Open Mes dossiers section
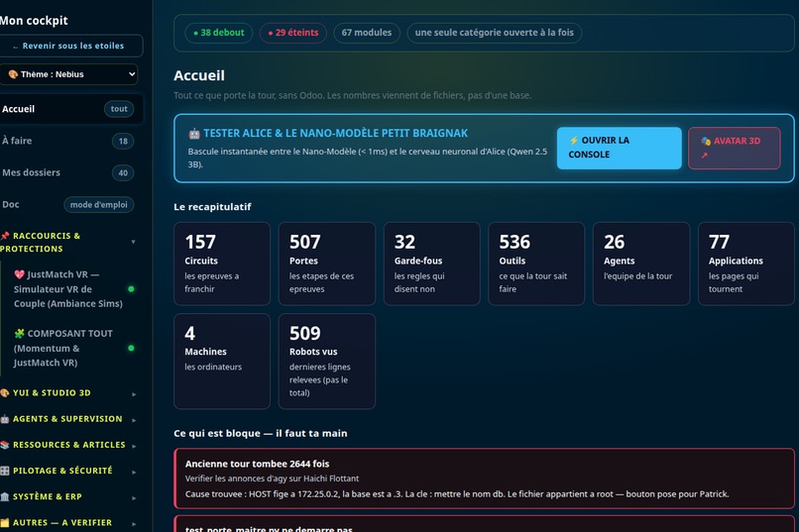The width and height of the screenshot is (799, 532). tap(69, 172)
